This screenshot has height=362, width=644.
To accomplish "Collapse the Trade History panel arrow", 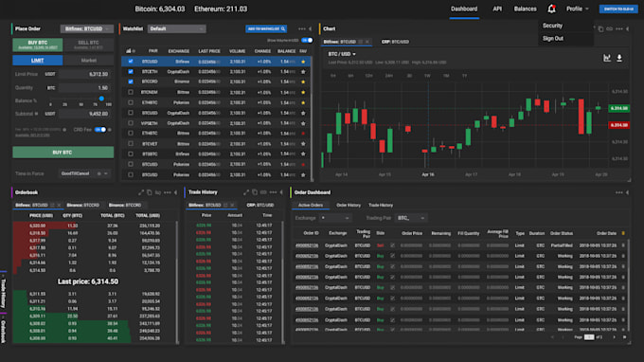I will click(x=281, y=191).
